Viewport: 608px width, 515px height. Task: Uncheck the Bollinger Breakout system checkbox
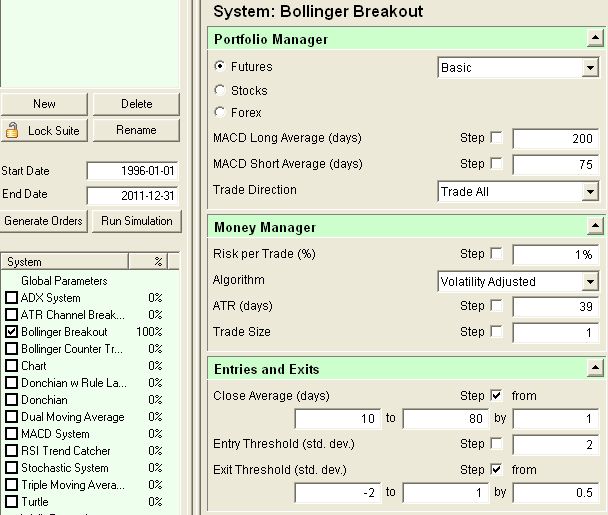[x=12, y=332]
